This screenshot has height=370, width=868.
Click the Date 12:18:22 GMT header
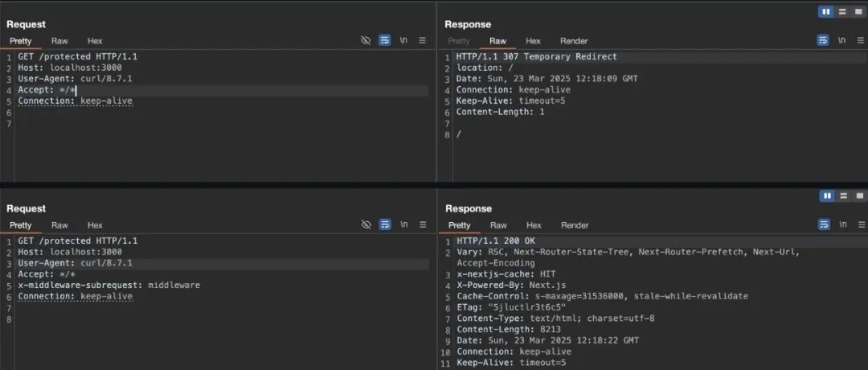coord(547,341)
